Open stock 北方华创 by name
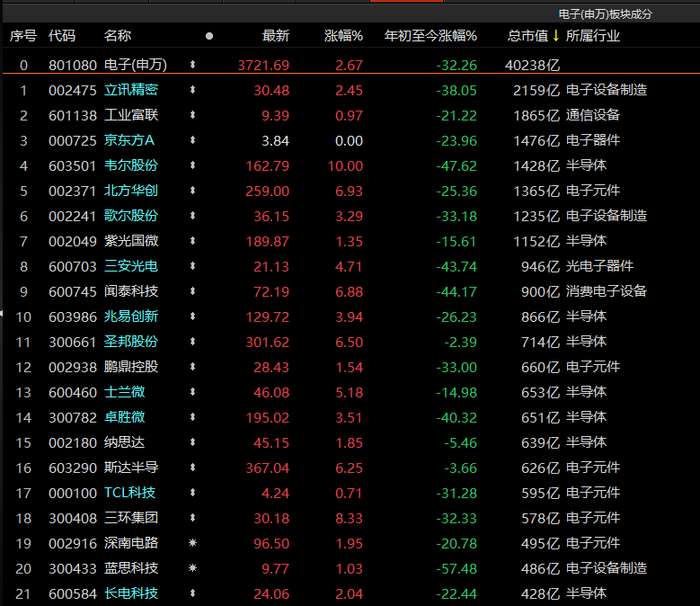This screenshot has height=606, width=700. [131, 191]
